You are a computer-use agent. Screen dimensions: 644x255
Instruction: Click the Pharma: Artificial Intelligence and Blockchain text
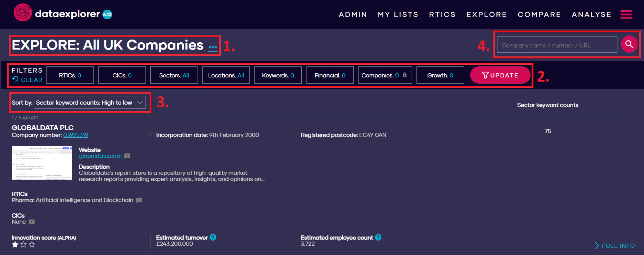tap(72, 200)
